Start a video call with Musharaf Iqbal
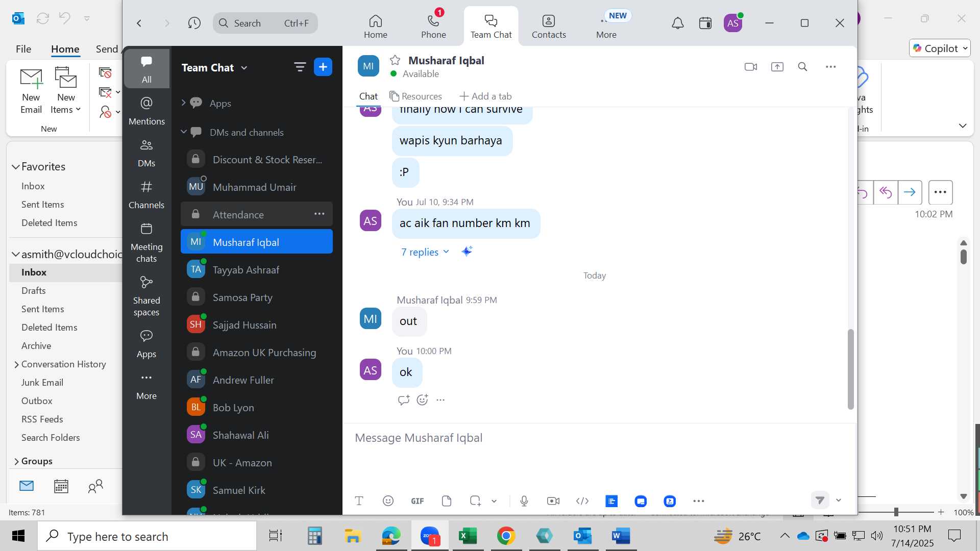The height and width of the screenshot is (551, 980). click(x=750, y=67)
